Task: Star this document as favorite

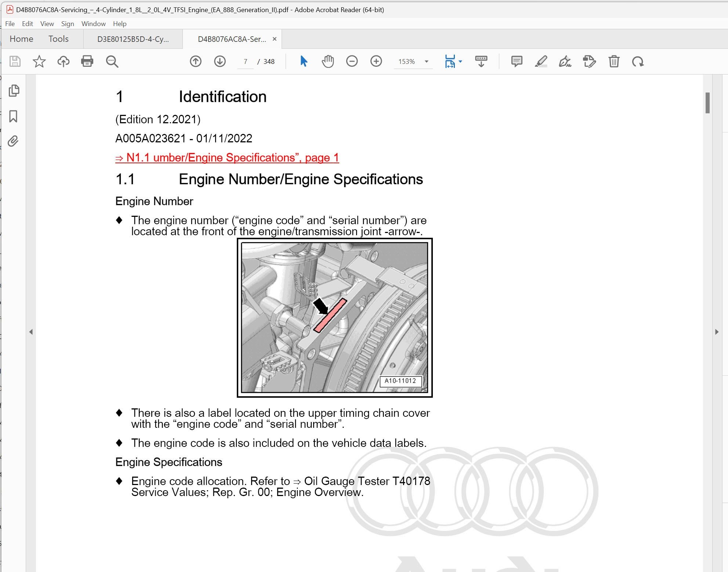Action: 39,62
